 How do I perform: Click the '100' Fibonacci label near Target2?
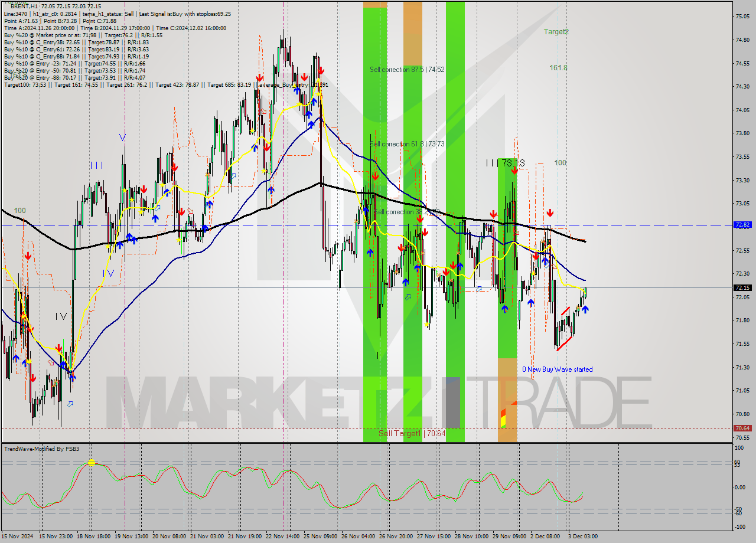[561, 163]
